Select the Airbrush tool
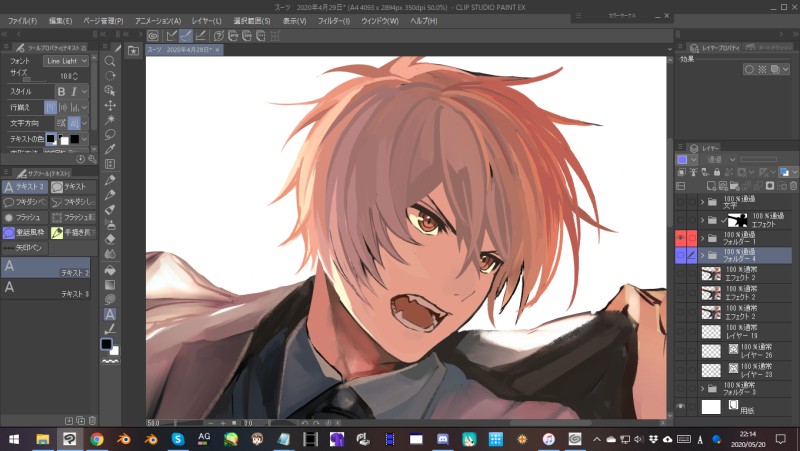Viewport: 800px width, 451px height. pyautogui.click(x=110, y=224)
